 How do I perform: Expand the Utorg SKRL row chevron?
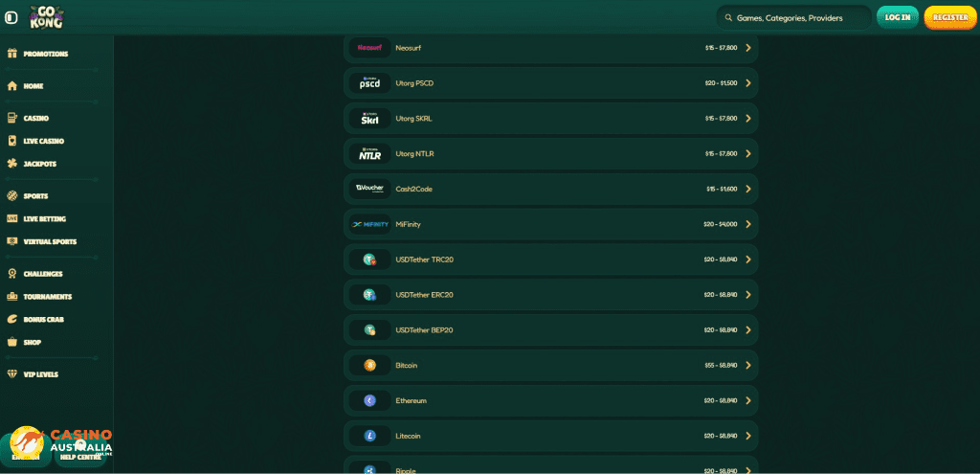(748, 118)
